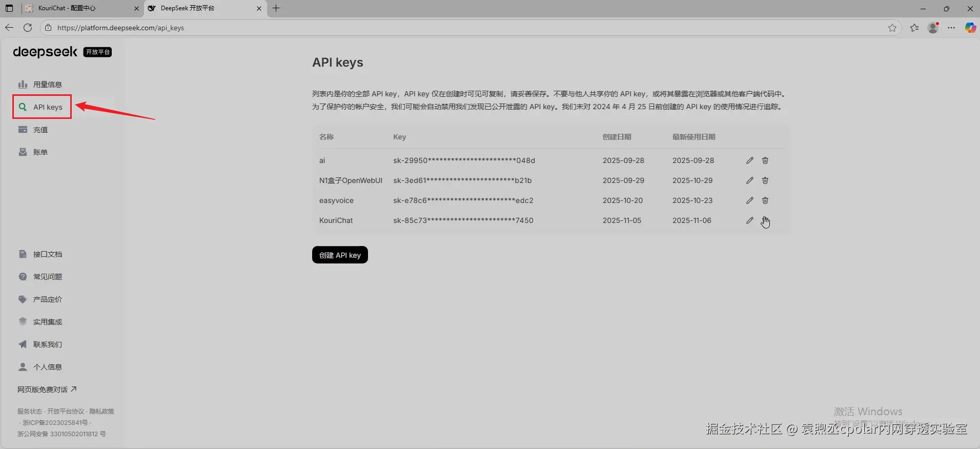Click the 创建日期 column header
This screenshot has height=449, width=980.
617,137
